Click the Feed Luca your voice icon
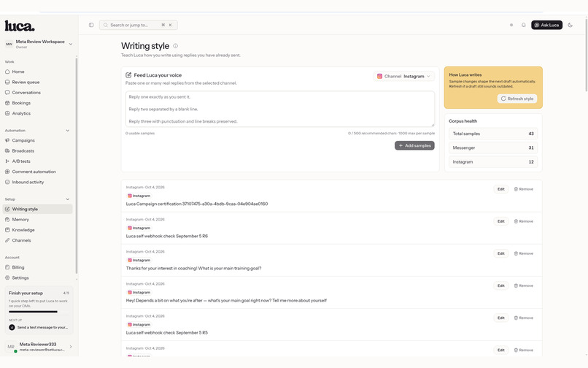Image resolution: width=588 pixels, height=368 pixels. (128, 75)
